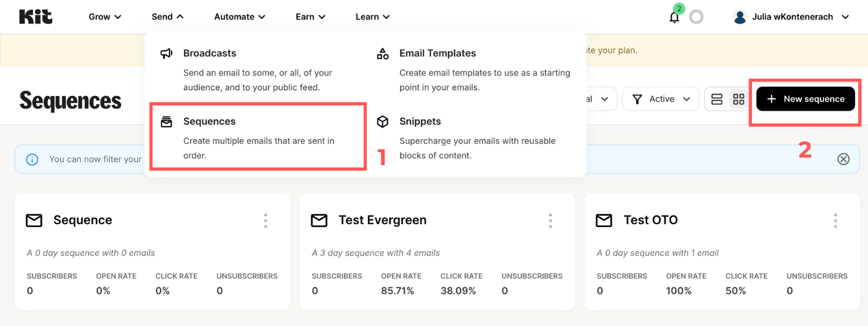The image size is (868, 326).
Task: Switch to list view layout
Action: coord(717,99)
